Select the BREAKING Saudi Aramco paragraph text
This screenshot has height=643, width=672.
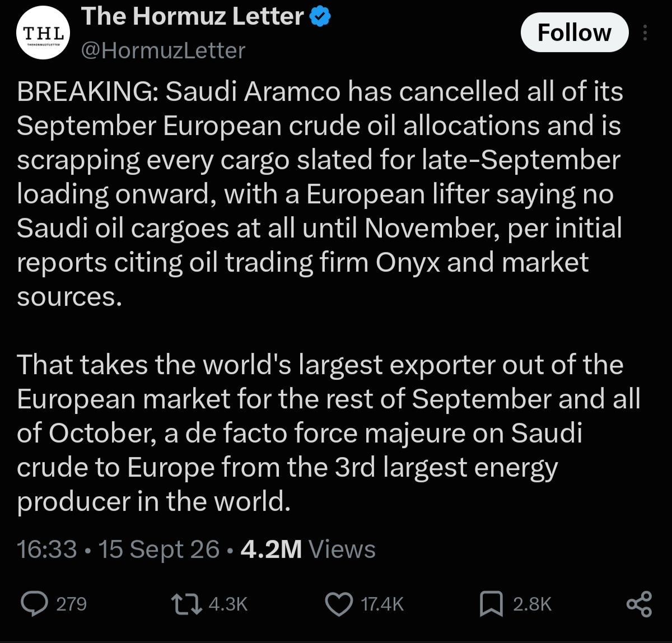coord(320,194)
